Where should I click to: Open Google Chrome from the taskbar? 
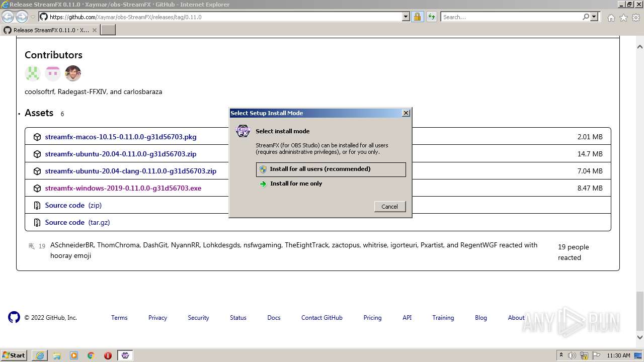pos(91,355)
